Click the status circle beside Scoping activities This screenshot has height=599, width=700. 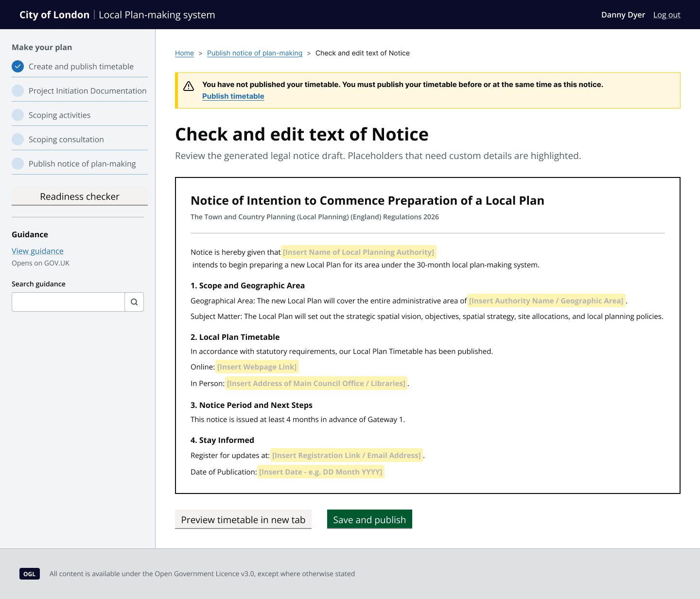tap(17, 115)
